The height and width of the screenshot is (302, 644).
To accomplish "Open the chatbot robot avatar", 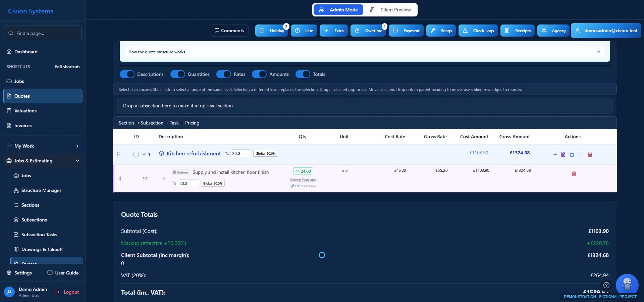I will coord(627,285).
